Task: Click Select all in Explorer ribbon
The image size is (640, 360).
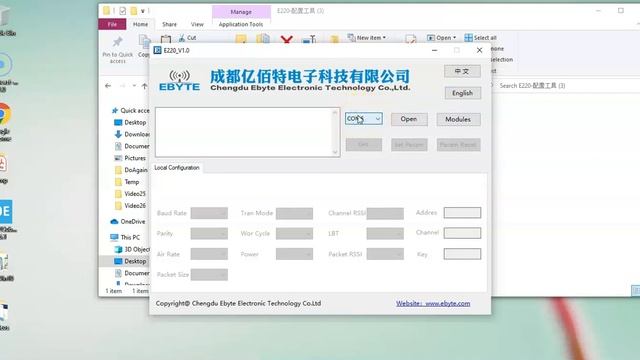Action: pos(480,38)
